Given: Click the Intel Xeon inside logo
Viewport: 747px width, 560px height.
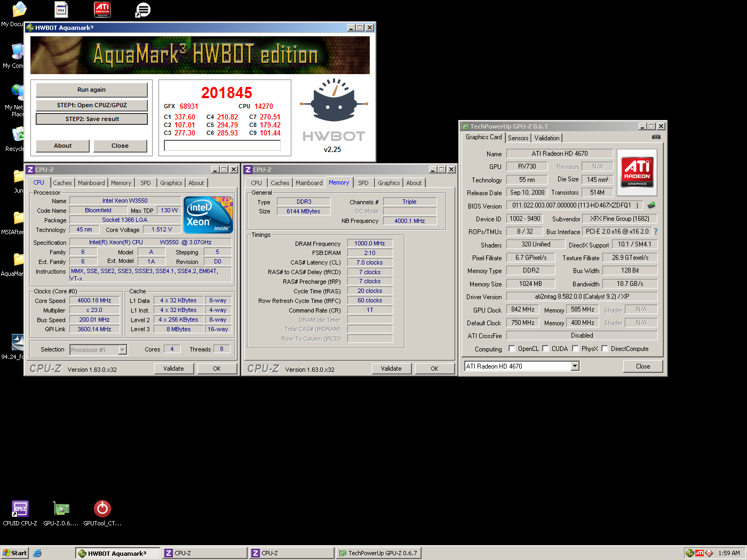Looking at the screenshot, I should click(208, 215).
